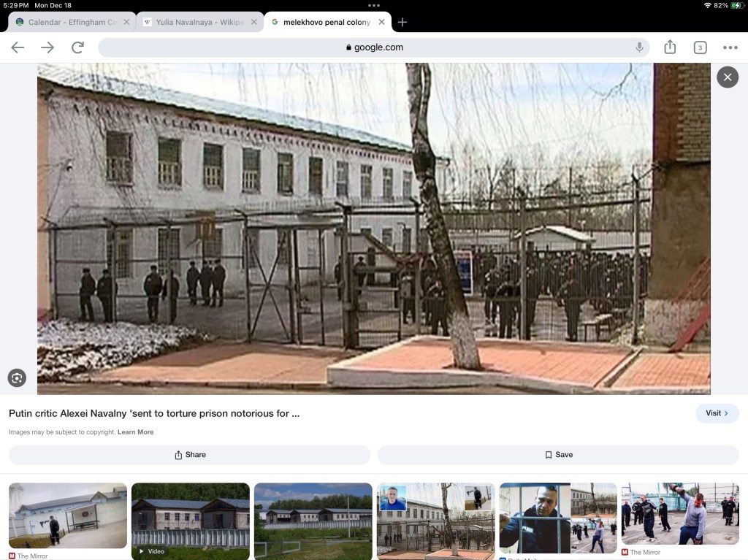
Task: Tap the microphone icon in address bar
Action: click(639, 47)
